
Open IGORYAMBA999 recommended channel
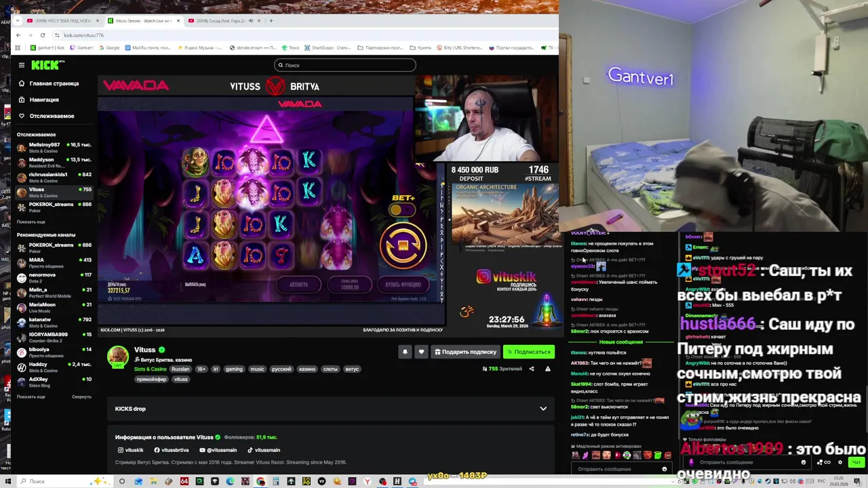pos(54,338)
